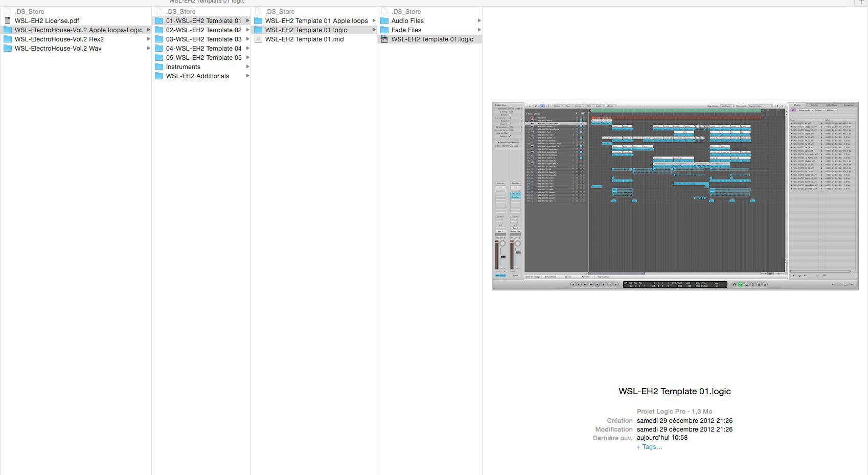The image size is (868, 475).
Task: Expand the WSL-ElectroHouse-Vol.2 Rex2 folder arrow
Action: tap(148, 39)
